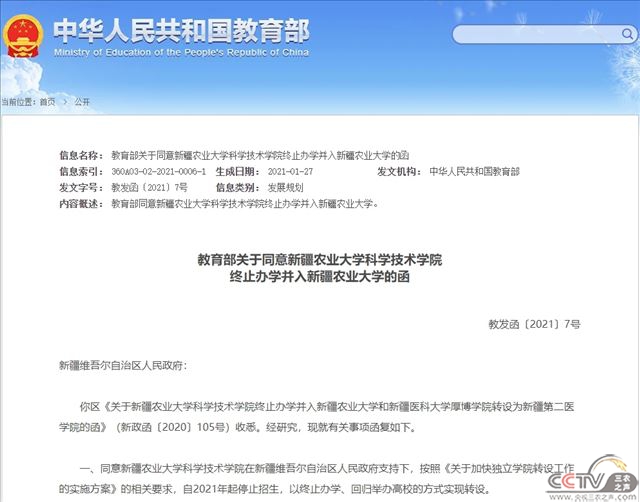
Task: Click paragraph starting 一、同意新疆农业大学科学技术学院
Action: (x=317, y=478)
